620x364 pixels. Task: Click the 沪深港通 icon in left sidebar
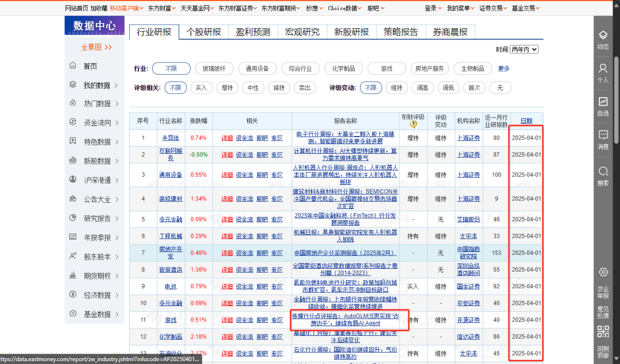(x=73, y=180)
